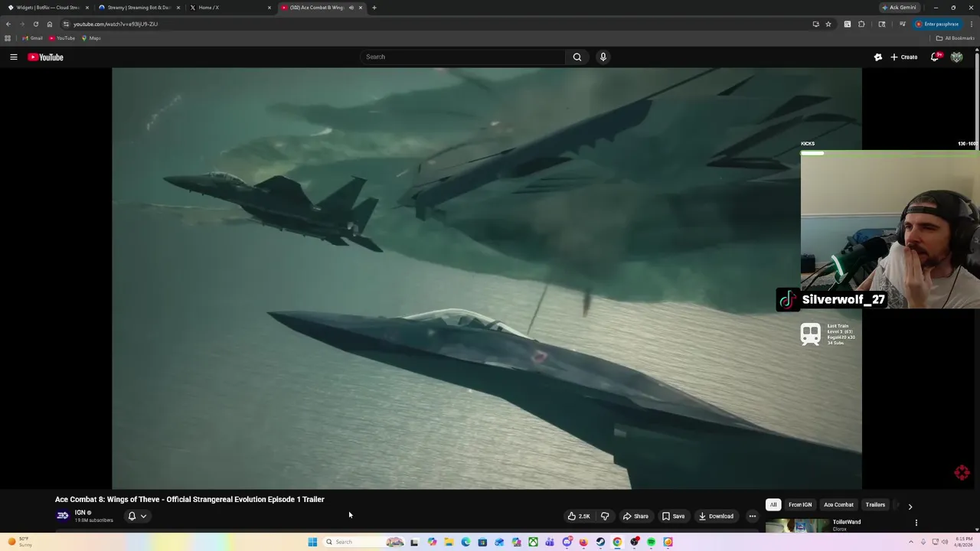Viewport: 980px width, 551px height.
Task: Open the apps grid in bookmarks bar
Action: (8, 38)
